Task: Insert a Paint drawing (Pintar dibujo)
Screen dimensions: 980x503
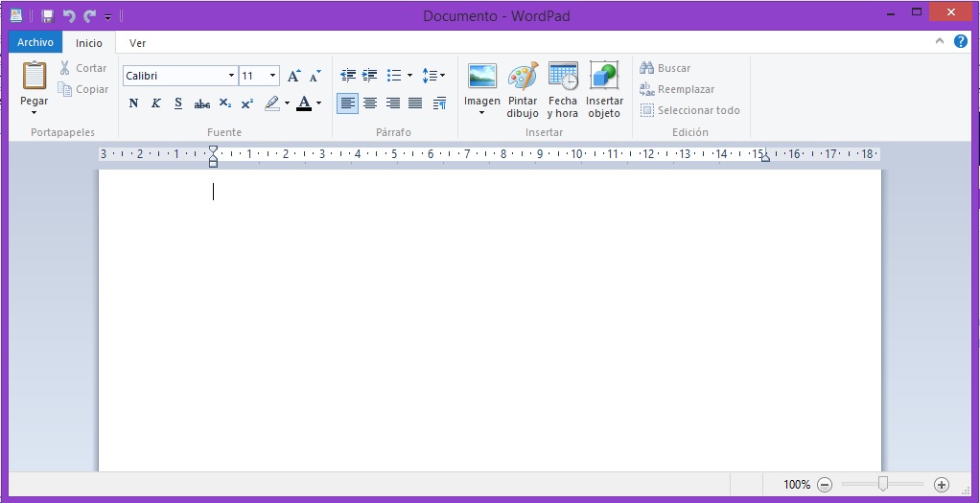Action: [x=523, y=90]
